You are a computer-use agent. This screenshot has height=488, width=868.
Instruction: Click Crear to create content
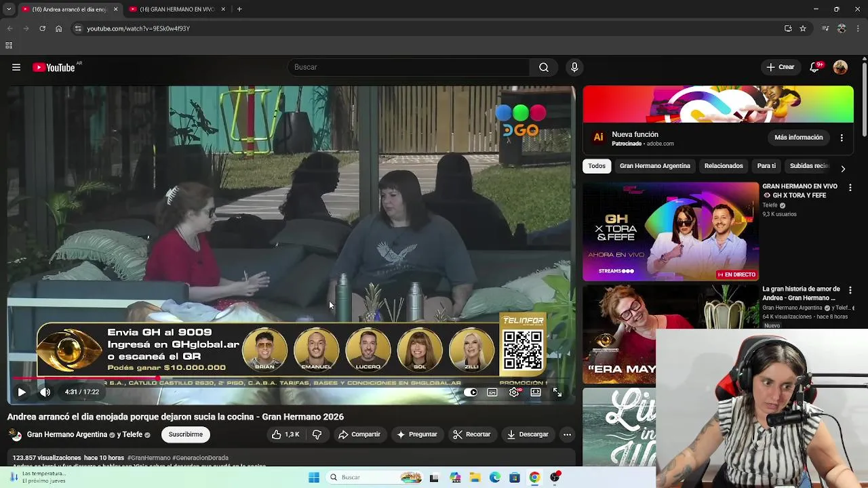(x=781, y=67)
